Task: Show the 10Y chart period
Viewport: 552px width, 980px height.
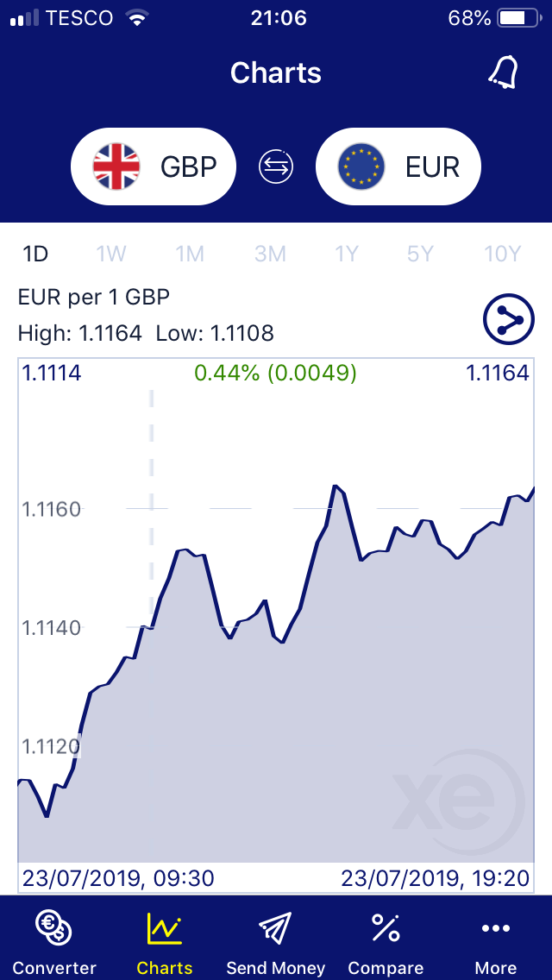Action: 503,254
